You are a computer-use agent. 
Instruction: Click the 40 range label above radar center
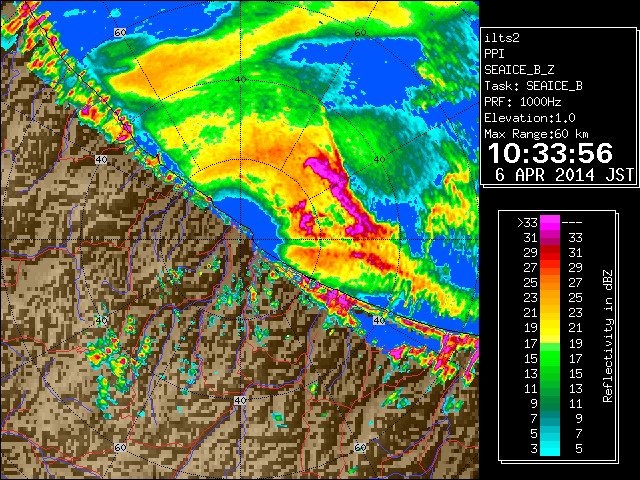point(241,79)
